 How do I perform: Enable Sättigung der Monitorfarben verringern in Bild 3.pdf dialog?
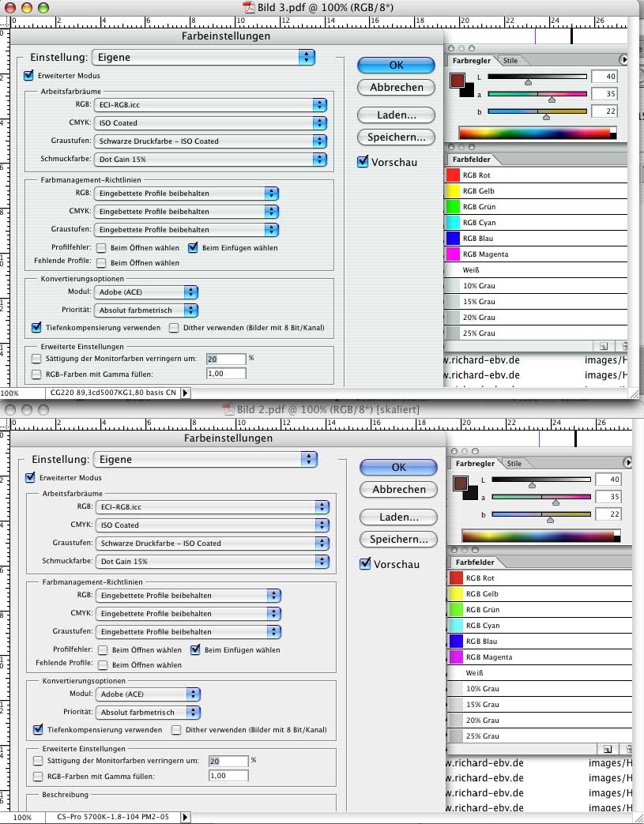(36, 359)
